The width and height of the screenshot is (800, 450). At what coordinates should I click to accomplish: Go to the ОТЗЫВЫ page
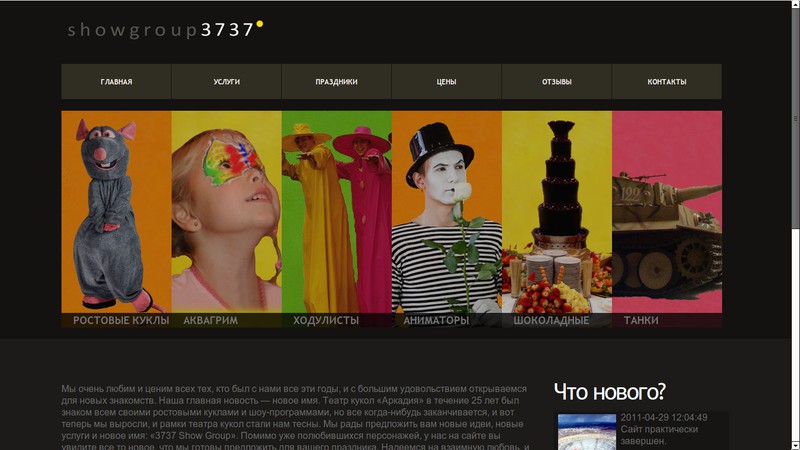click(x=557, y=82)
